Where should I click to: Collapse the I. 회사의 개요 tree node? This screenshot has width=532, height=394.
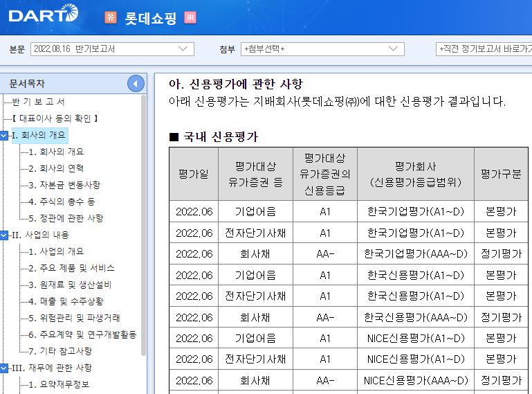click(3, 136)
